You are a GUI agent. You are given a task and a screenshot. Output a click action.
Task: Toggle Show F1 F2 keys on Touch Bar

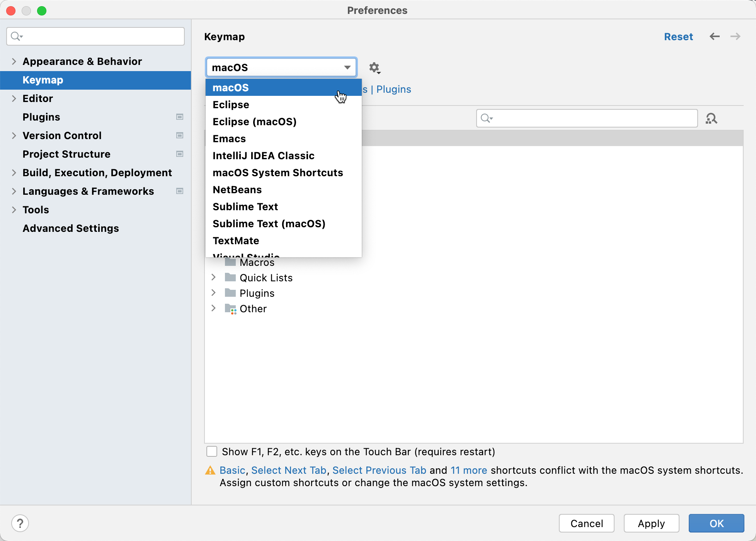(x=212, y=452)
